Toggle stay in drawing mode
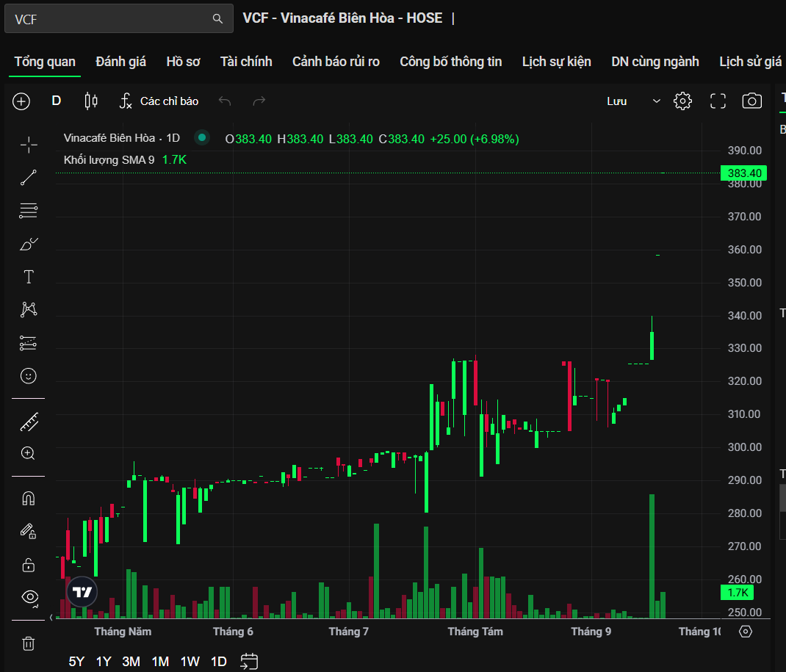Screen dimensions: 786x672 point(29,531)
